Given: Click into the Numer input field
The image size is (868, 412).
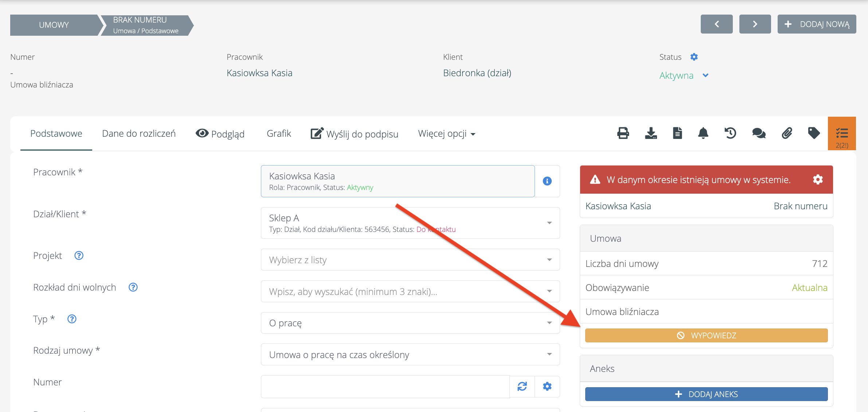Looking at the screenshot, I should point(385,386).
